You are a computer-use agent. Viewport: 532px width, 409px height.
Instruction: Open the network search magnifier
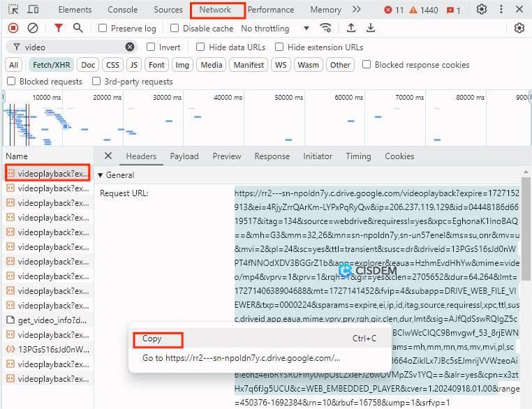pos(77,28)
